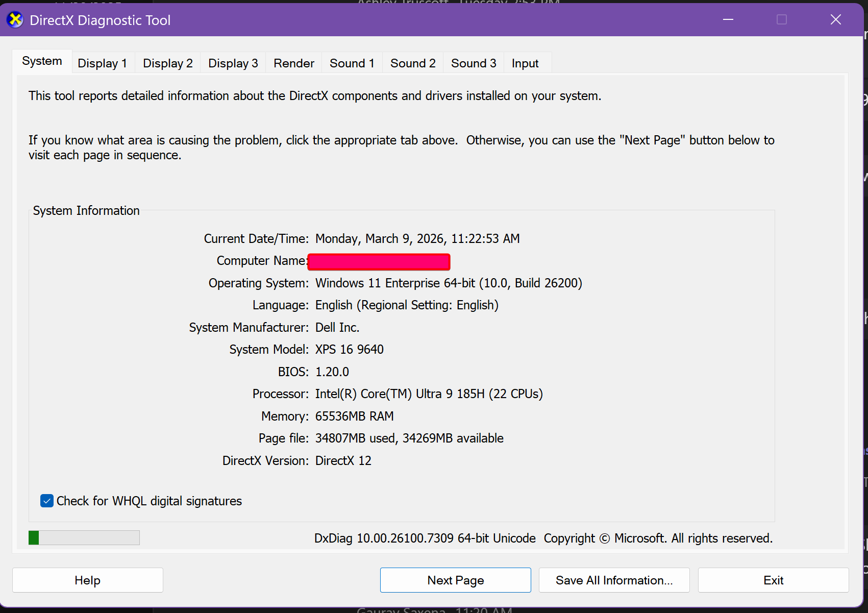Click the System Manufacturer value Dell Inc.
Image resolution: width=868 pixels, height=613 pixels.
pyautogui.click(x=337, y=328)
